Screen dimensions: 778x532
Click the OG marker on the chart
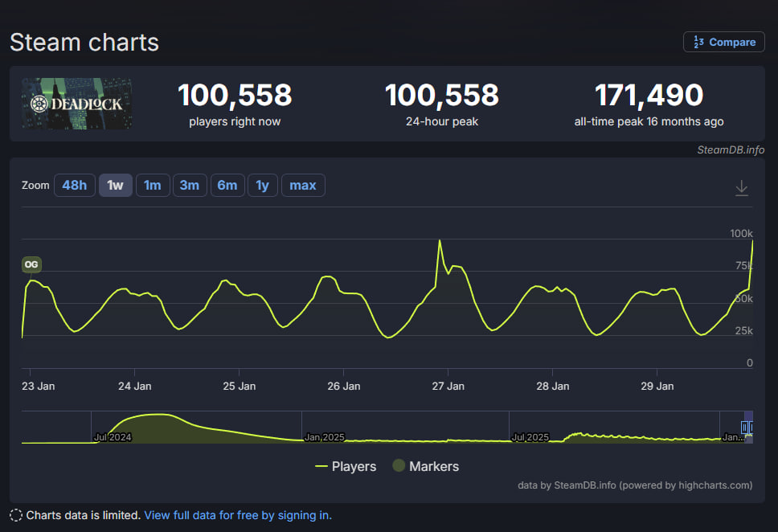point(31,264)
